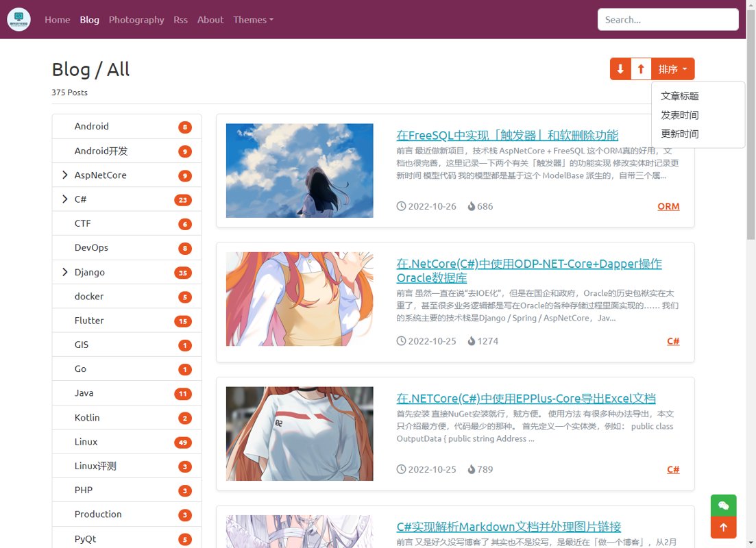Select the PHP category
Viewport: 756px width, 548px height.
pos(127,490)
